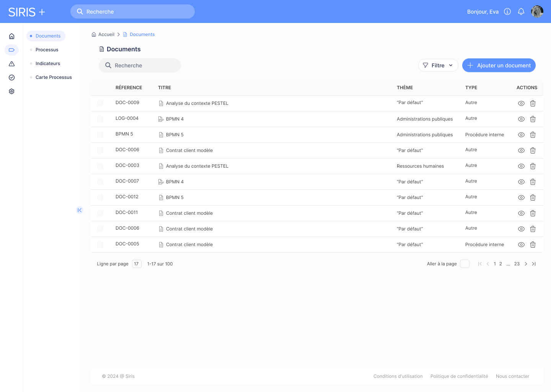
Task: Tick the checkbox for BPMN 5 reference row
Action: (x=100, y=135)
